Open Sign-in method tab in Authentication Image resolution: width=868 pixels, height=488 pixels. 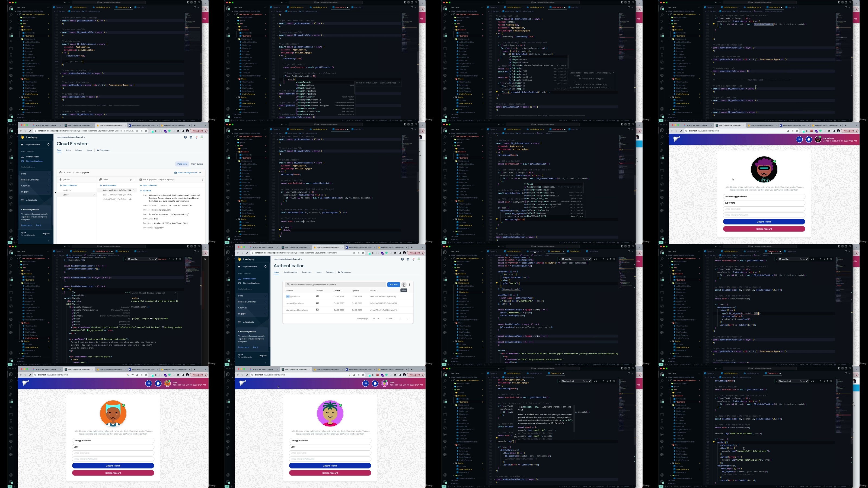tap(290, 272)
